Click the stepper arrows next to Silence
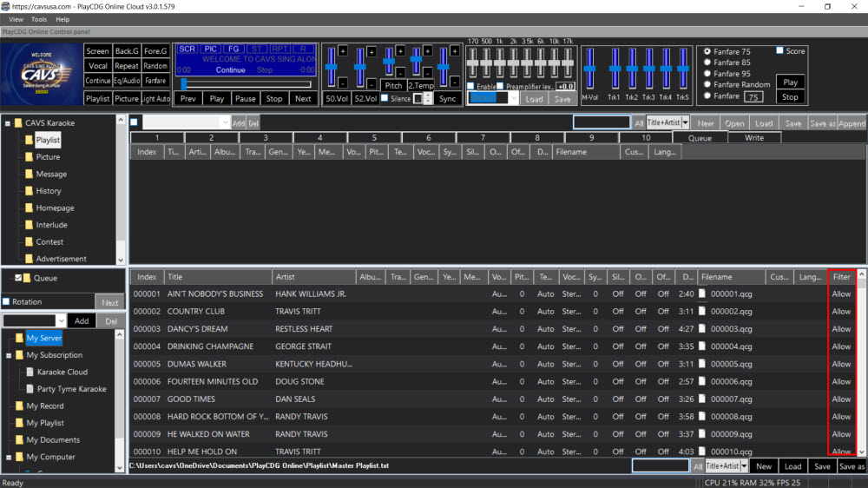The image size is (868, 488). [x=427, y=99]
